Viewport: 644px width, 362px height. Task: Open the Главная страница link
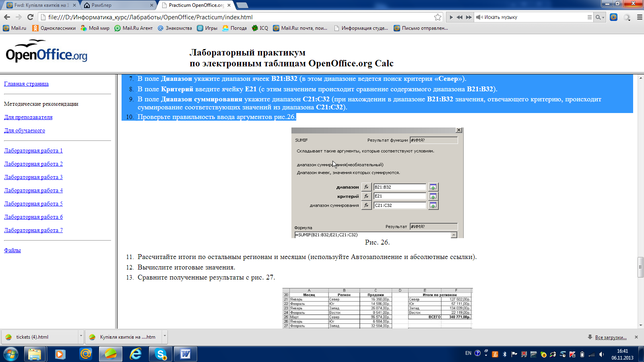click(x=26, y=84)
